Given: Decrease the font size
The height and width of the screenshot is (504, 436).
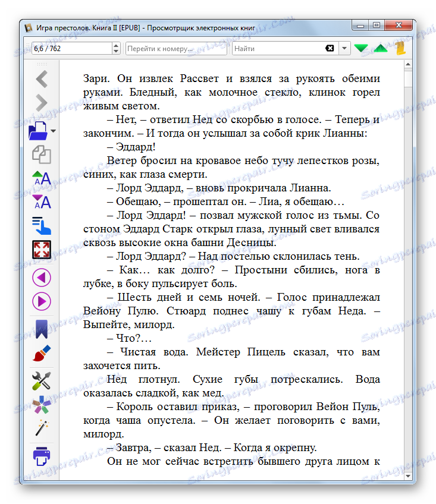Looking at the screenshot, I should [x=42, y=202].
